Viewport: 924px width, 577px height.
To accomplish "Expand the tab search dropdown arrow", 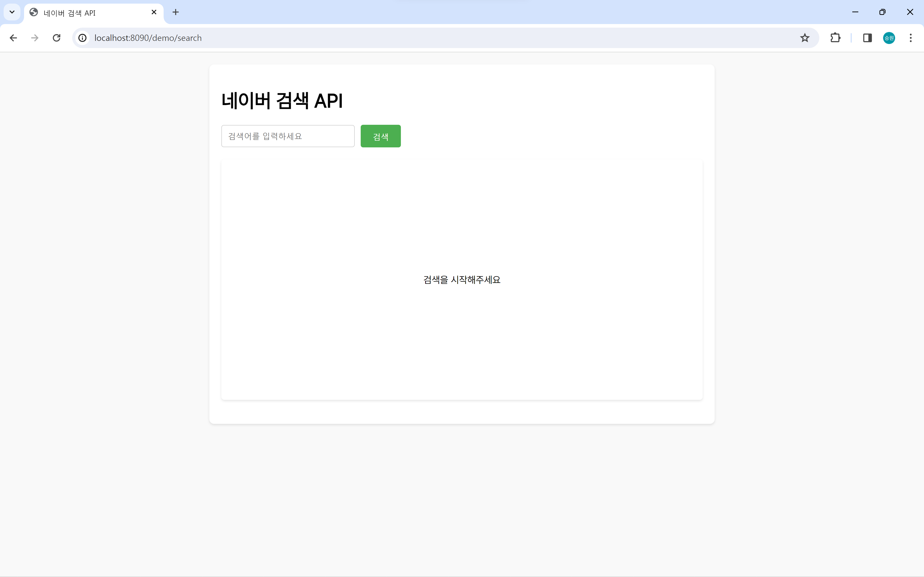I will [12, 12].
